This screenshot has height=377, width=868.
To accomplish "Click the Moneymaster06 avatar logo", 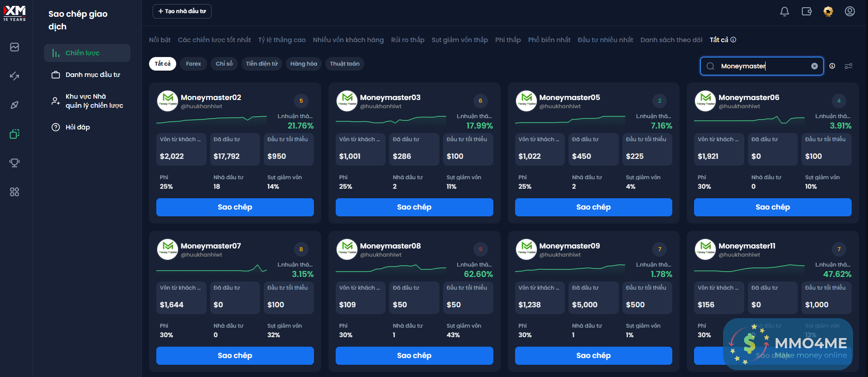I will [x=705, y=101].
